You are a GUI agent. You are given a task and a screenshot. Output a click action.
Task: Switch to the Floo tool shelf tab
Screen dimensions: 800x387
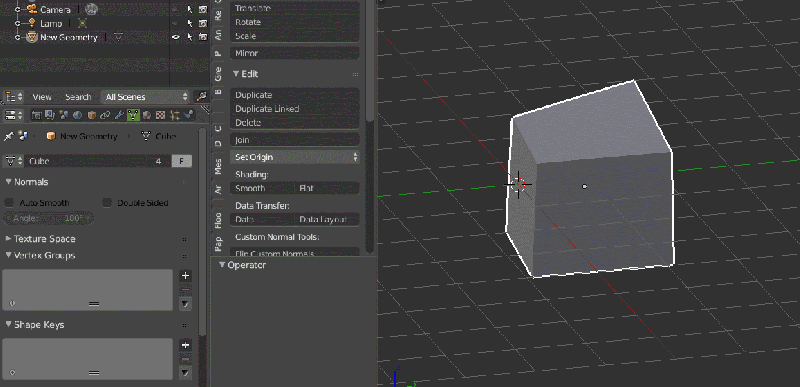[x=218, y=220]
